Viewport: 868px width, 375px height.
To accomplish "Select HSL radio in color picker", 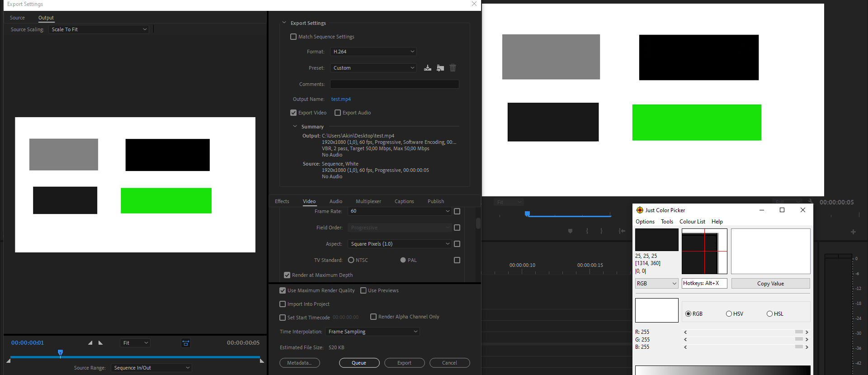I will coord(769,314).
